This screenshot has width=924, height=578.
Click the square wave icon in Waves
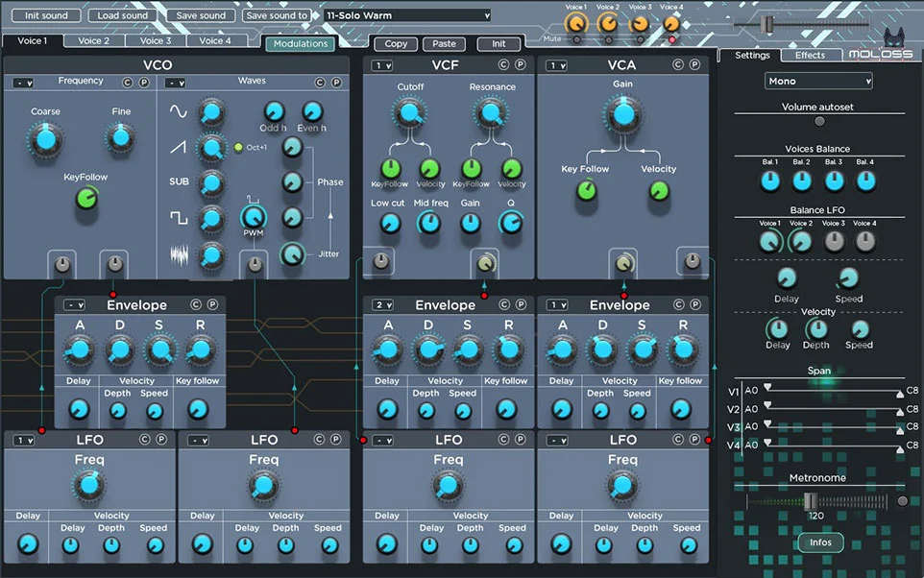(179, 218)
